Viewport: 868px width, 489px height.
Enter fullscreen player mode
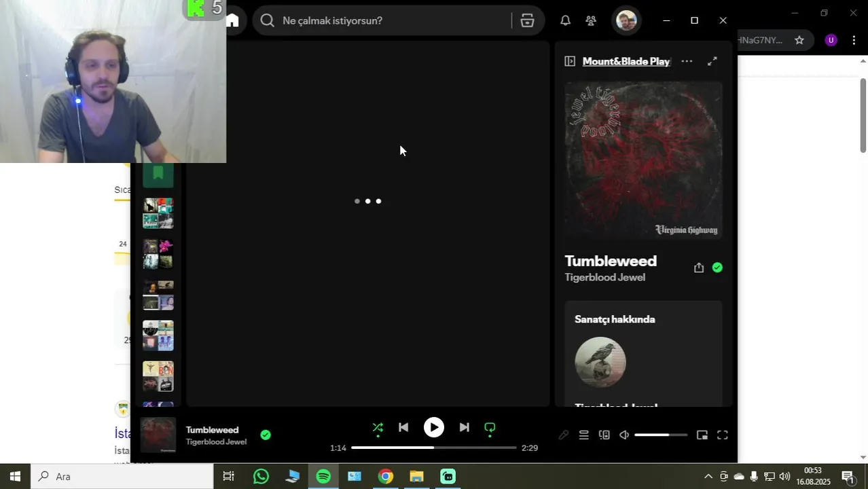coord(723,435)
